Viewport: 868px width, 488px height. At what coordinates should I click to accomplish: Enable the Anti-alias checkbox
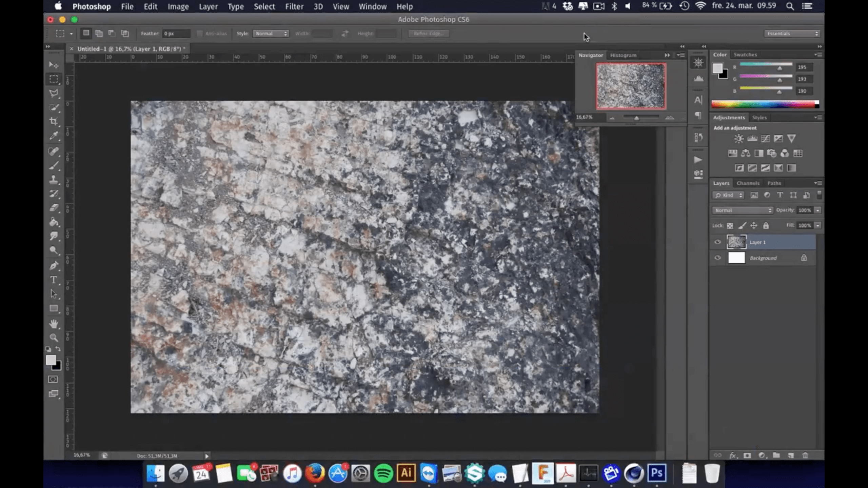[200, 34]
